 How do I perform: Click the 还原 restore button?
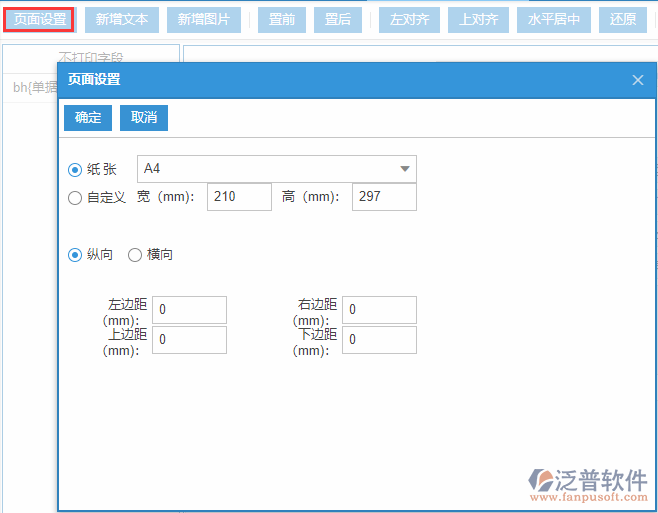coord(623,19)
